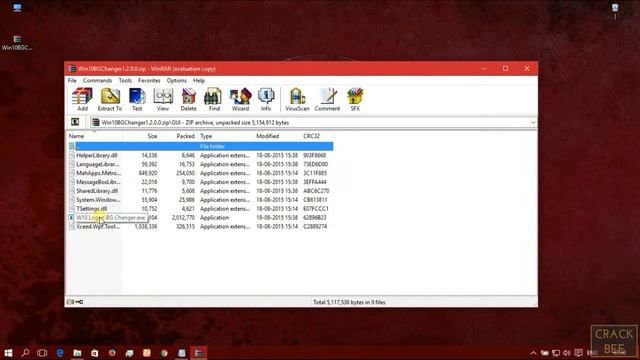Select the Win10BGC desktop shortcut icon

(x=17, y=43)
